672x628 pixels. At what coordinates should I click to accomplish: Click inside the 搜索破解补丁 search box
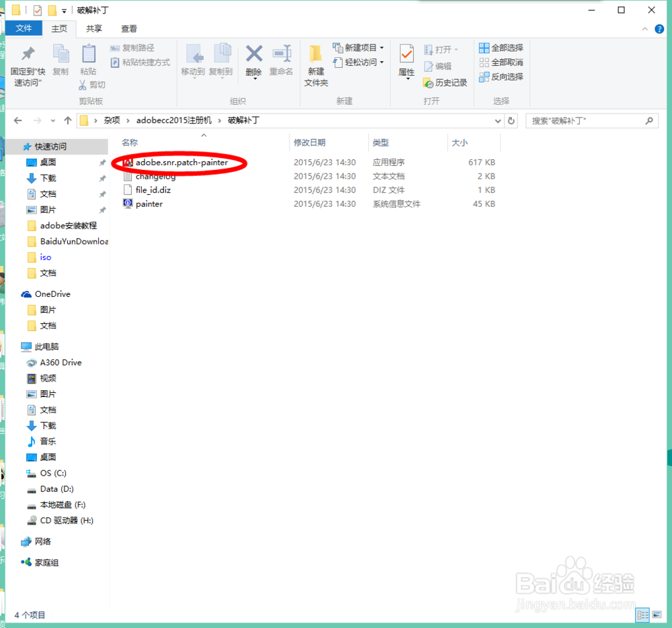pyautogui.click(x=585, y=121)
